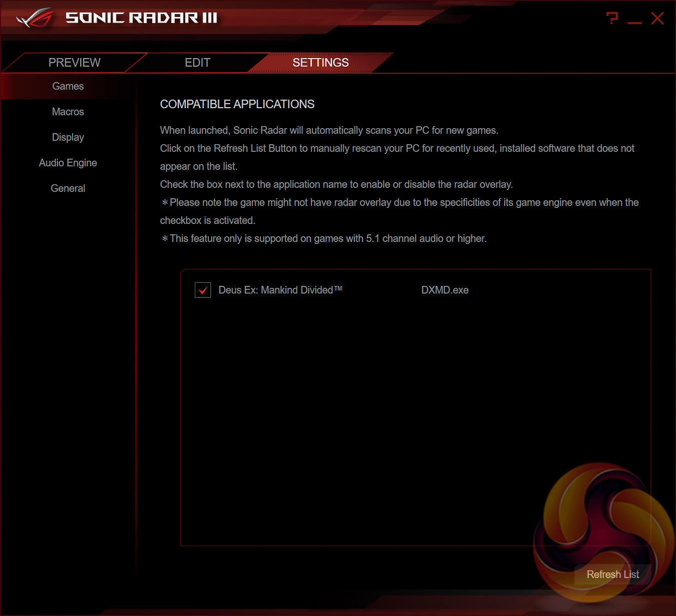Open the Display settings section

coord(68,137)
